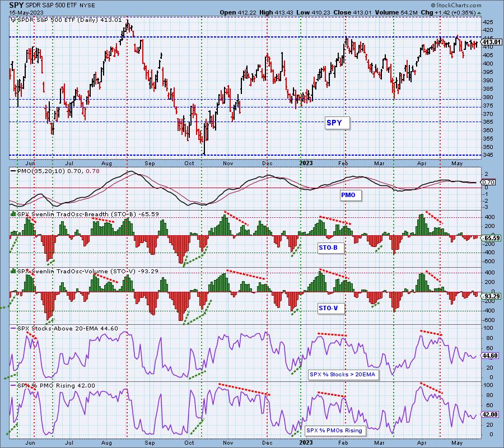Click the boxed SPY annotation on the price chart
The image size is (504, 448).
tap(337, 123)
